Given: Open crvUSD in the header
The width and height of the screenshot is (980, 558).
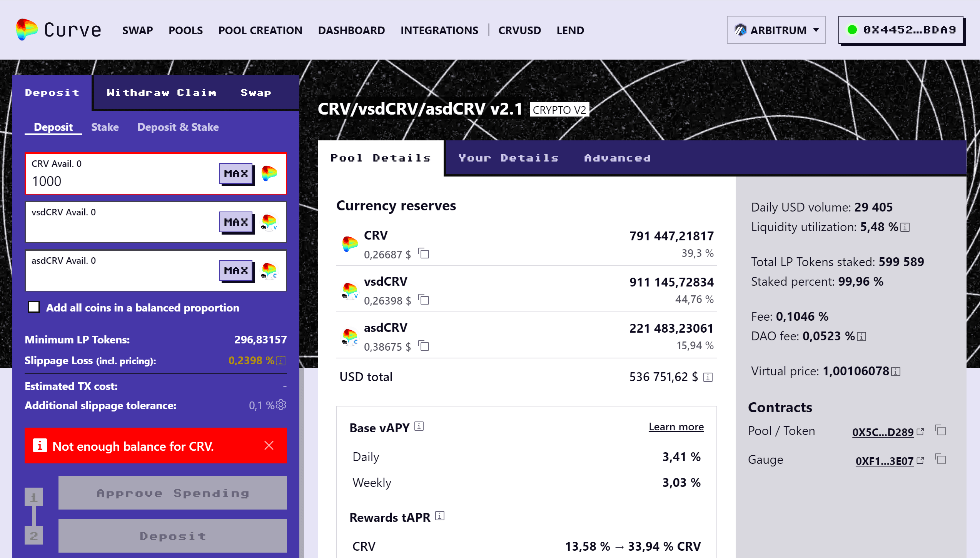Looking at the screenshot, I should (x=519, y=30).
